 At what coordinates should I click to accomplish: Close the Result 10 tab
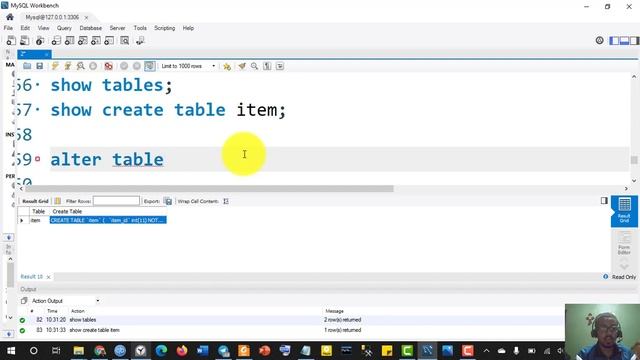49,277
